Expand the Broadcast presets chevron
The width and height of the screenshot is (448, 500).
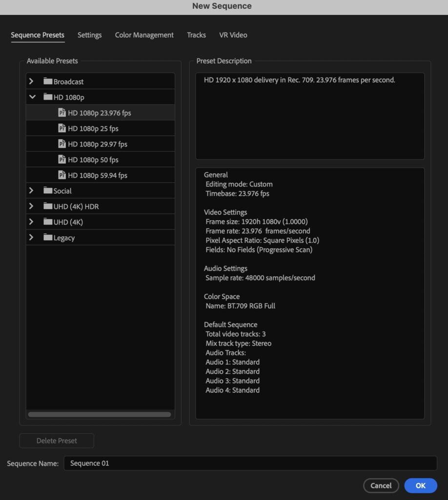point(31,82)
